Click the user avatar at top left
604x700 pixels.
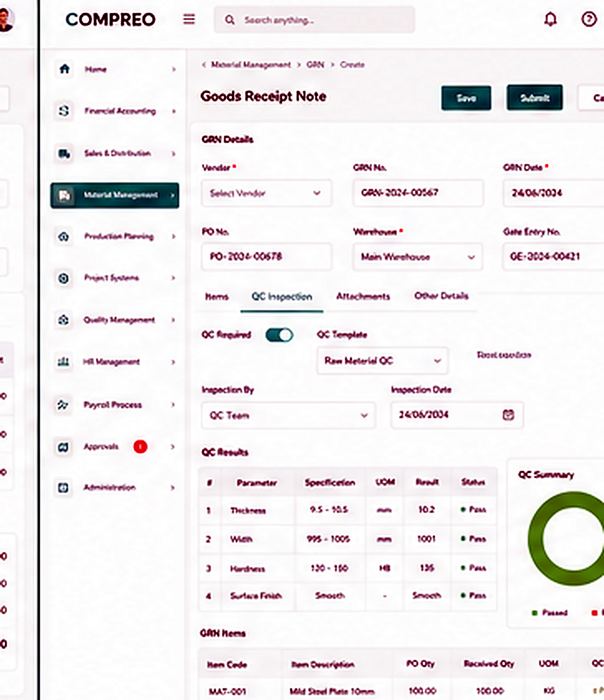click(5, 19)
